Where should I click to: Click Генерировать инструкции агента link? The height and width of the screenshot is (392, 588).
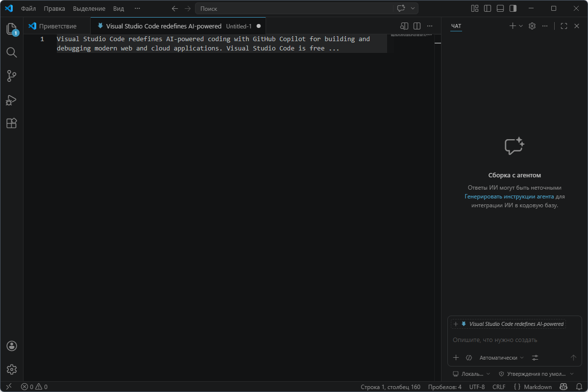509,196
